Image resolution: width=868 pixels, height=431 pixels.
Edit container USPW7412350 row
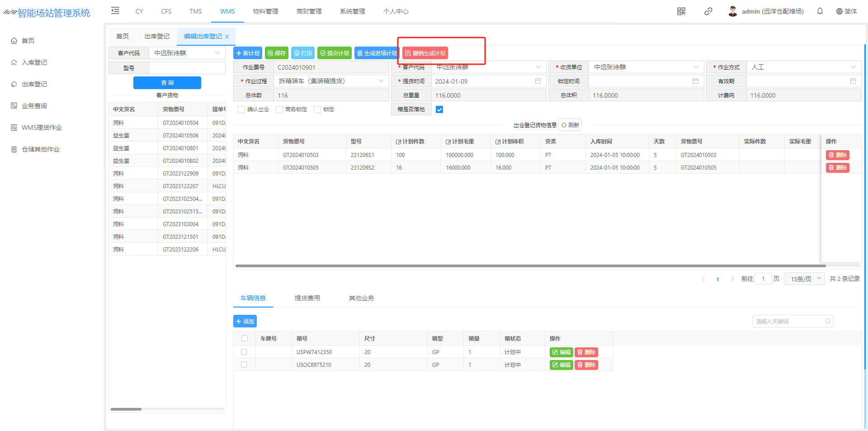561,352
